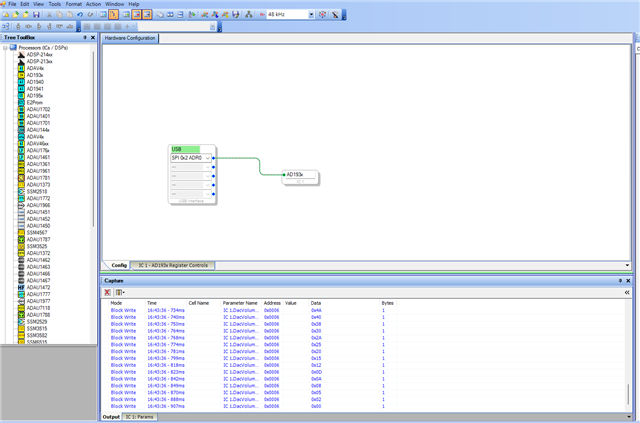Image resolution: width=640 pixels, height=423 pixels.
Task: Open the Edit menu
Action: point(25,4)
